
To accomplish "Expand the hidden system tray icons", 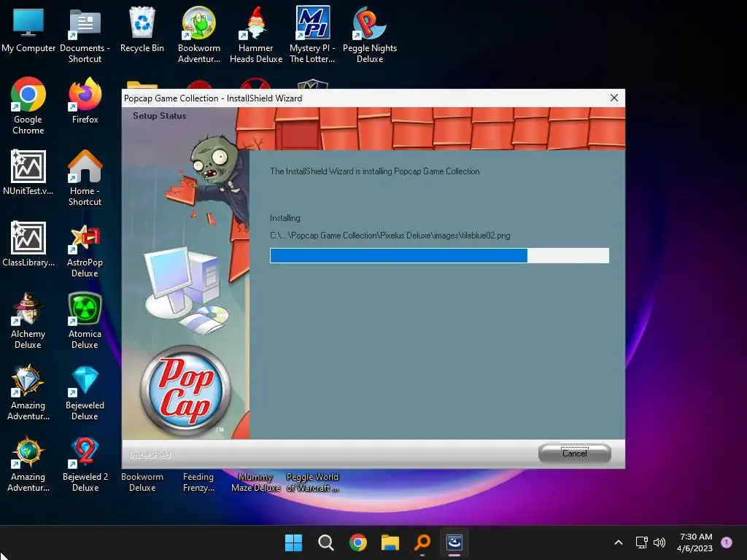I will click(619, 542).
